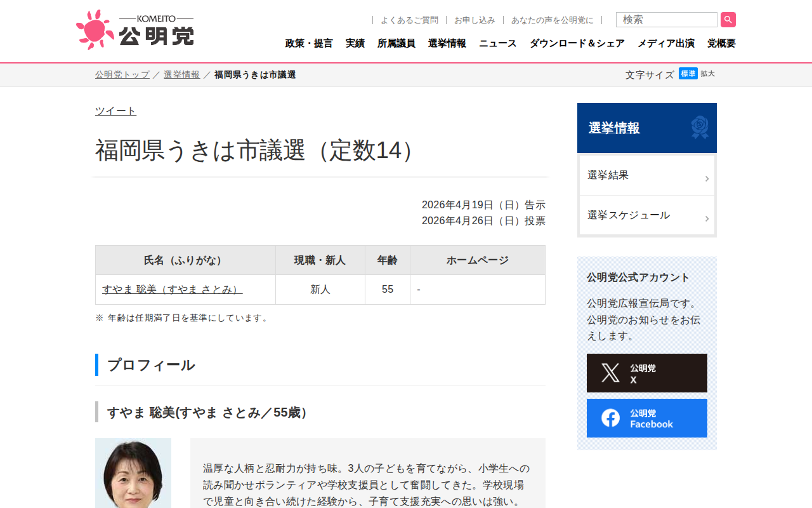This screenshot has height=508, width=812.
Task: Click the 公明党公式アカウント heading
Action: (x=638, y=277)
